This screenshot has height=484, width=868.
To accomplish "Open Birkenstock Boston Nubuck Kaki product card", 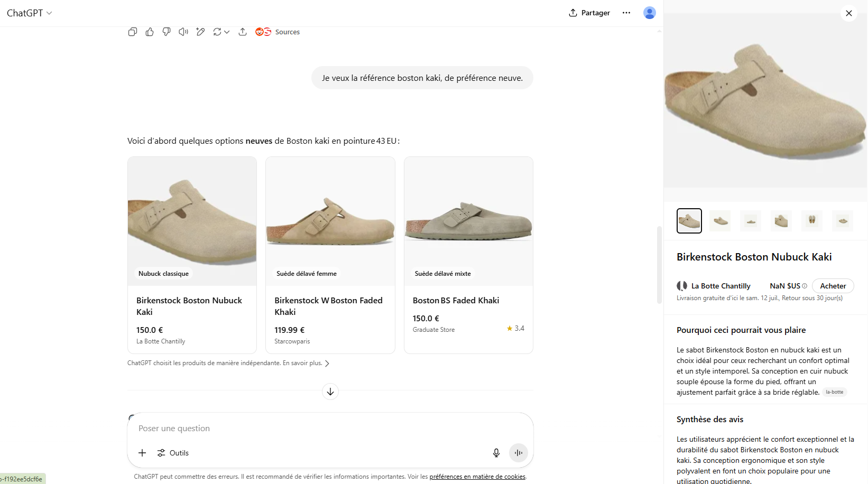I will [x=192, y=255].
